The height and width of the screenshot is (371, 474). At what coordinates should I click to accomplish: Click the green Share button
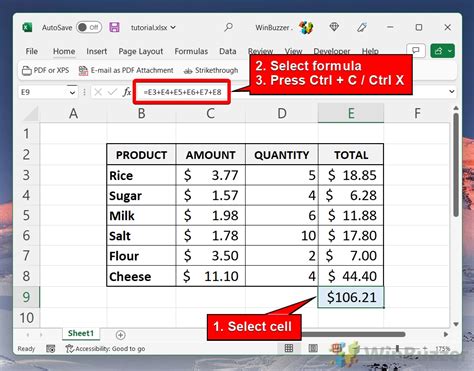coord(442,51)
